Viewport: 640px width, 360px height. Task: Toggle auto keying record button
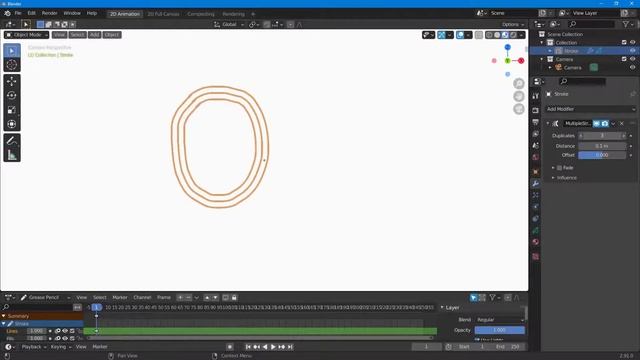(230, 347)
